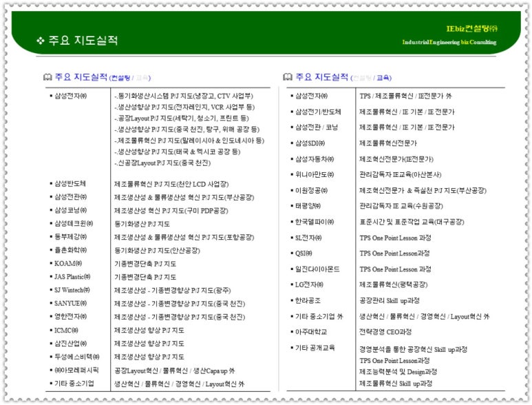Screen dimensions: 532x405
Task: Click the book icon beside left section heading
Action: [x=47, y=76]
